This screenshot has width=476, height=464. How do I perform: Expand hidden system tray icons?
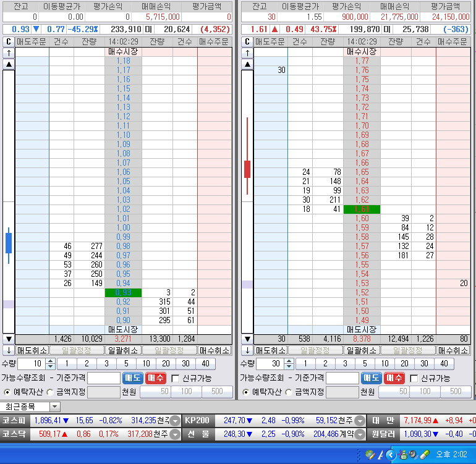pyautogui.click(x=390, y=455)
